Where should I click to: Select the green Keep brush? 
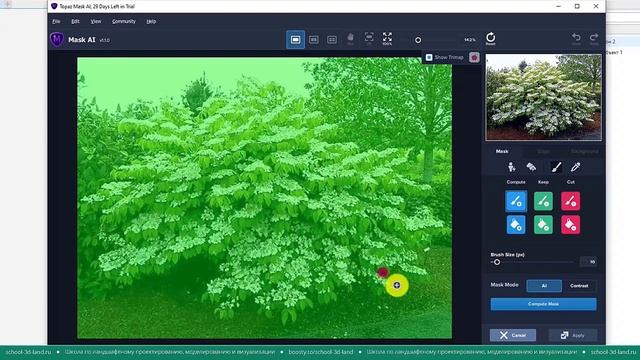coord(543,201)
